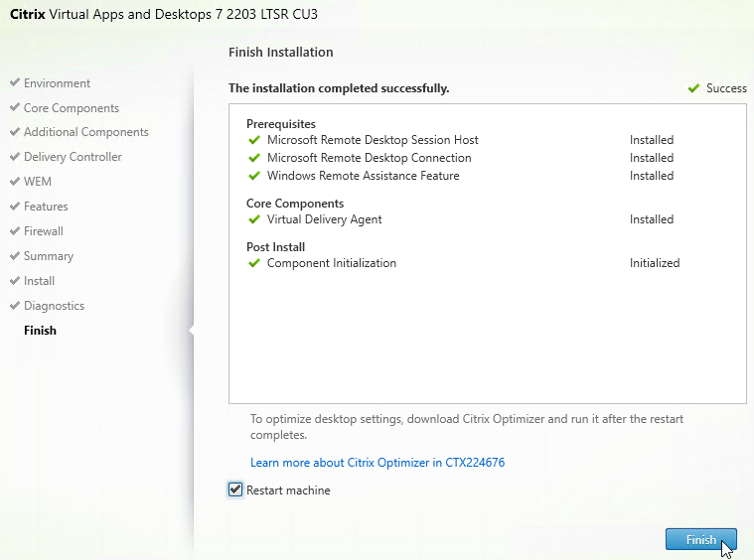This screenshot has width=754, height=560.
Task: Click 'Microsoft Remote Desktop Session Host' text
Action: pyautogui.click(x=373, y=140)
